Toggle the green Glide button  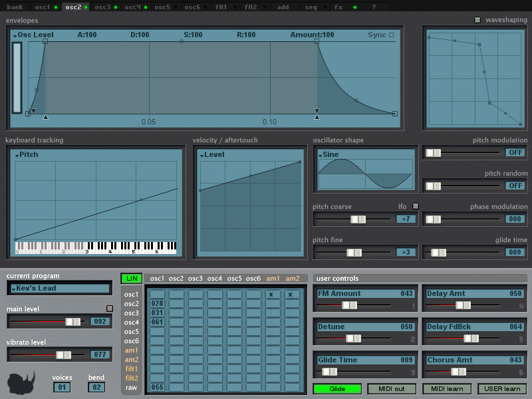coord(337,388)
